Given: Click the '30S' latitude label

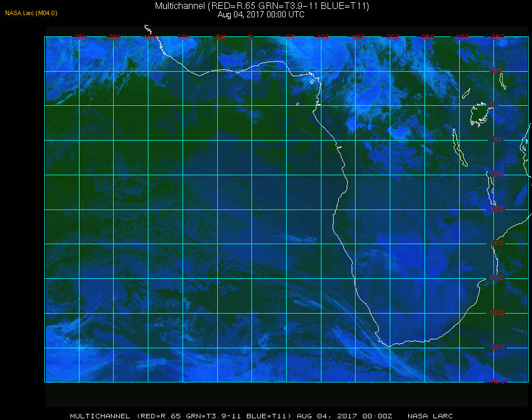Looking at the screenshot, I should (x=497, y=312).
